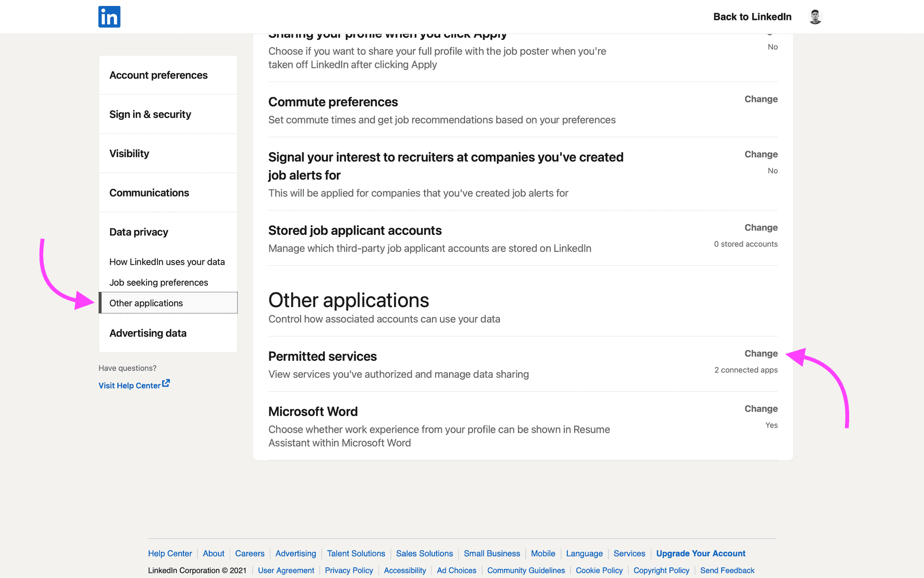Jump to How LinkedIn uses your data
Screen dimensions: 924x578
[167, 262]
